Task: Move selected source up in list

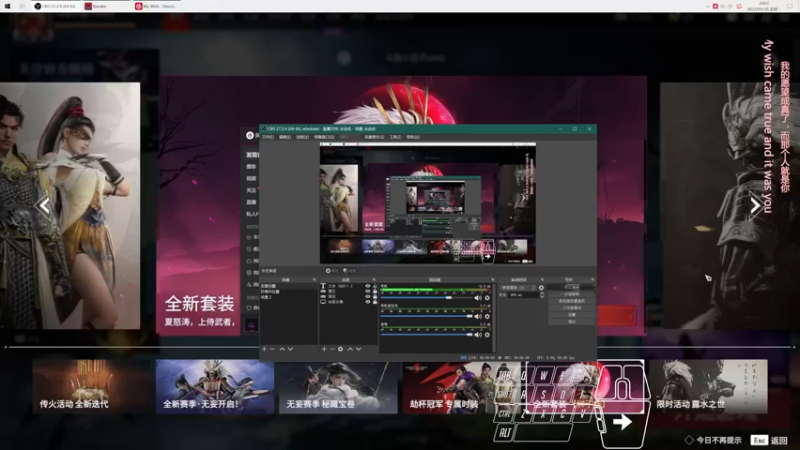Action: point(350,349)
